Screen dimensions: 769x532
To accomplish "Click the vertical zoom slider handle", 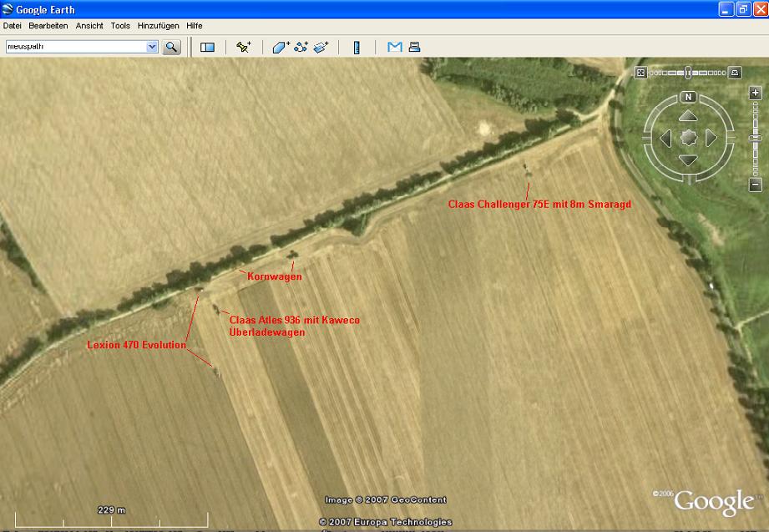I will (x=756, y=136).
